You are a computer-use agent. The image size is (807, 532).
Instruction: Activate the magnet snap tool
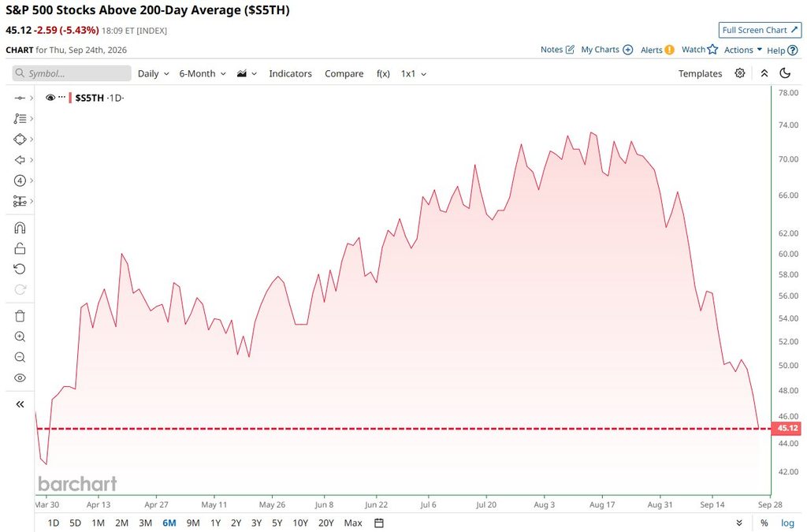[x=20, y=228]
